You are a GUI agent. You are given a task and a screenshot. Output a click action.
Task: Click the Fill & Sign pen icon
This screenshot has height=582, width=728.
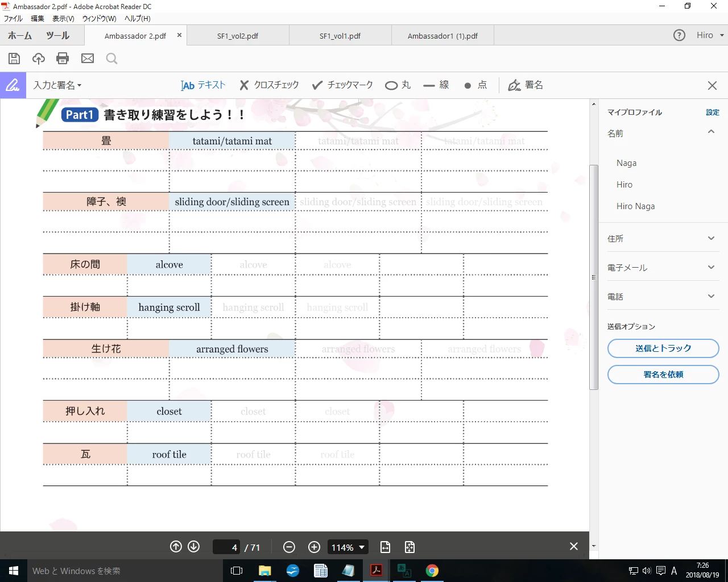[x=13, y=85]
